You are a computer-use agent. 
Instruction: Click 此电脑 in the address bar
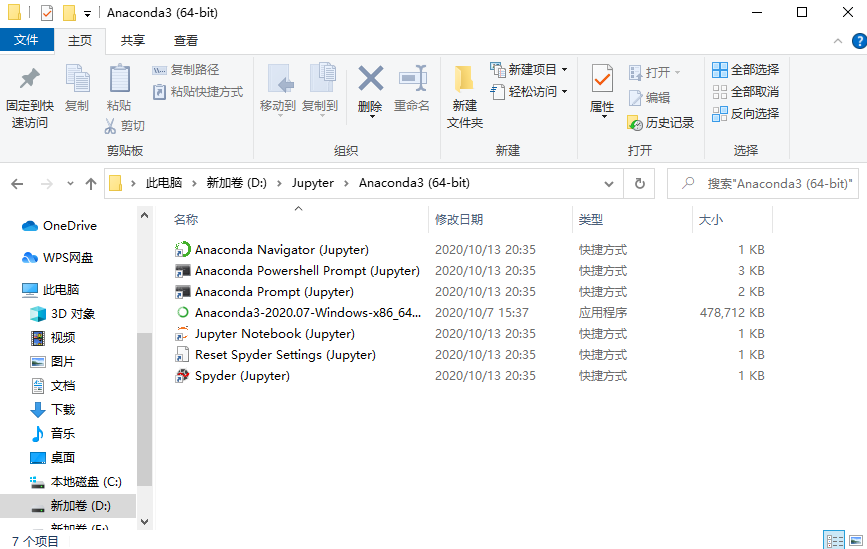[164, 183]
